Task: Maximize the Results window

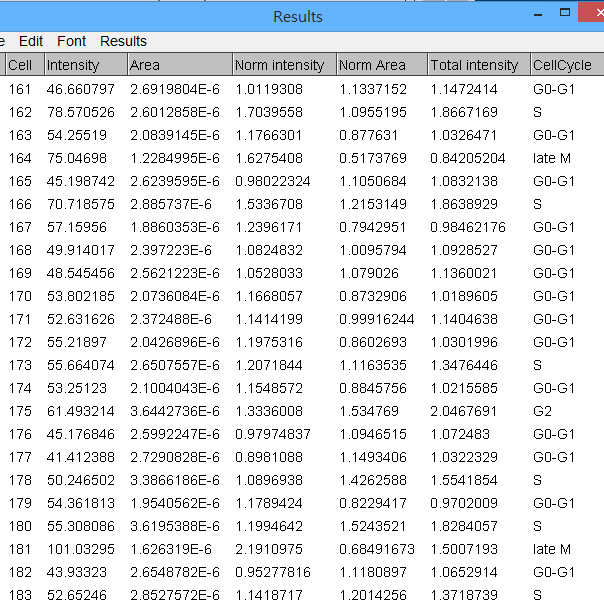Action: tap(566, 14)
